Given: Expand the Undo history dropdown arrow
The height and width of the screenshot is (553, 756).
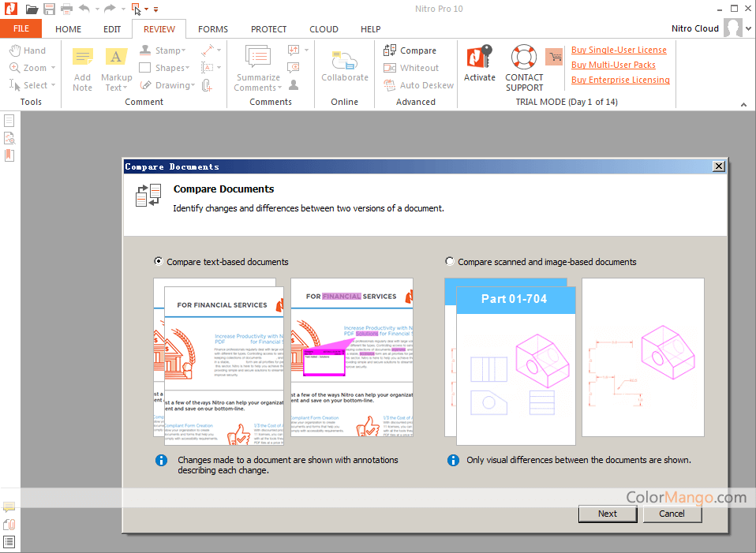Looking at the screenshot, I should click(97, 9).
